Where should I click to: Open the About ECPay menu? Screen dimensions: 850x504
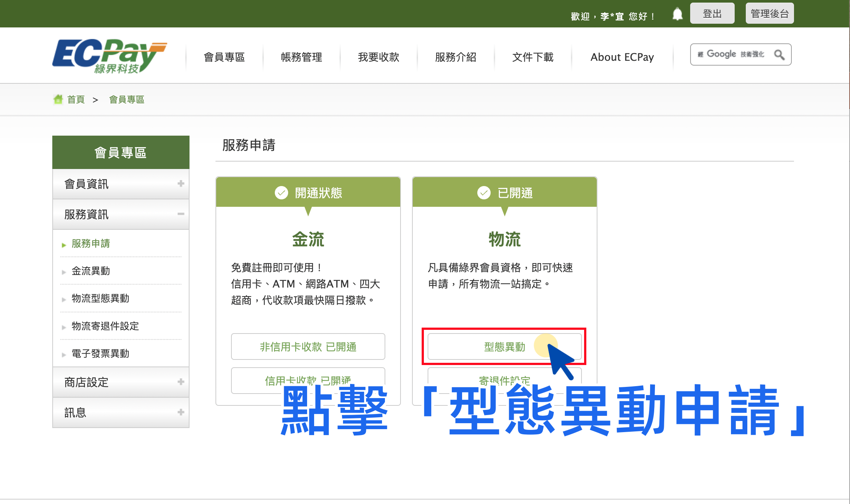point(622,57)
